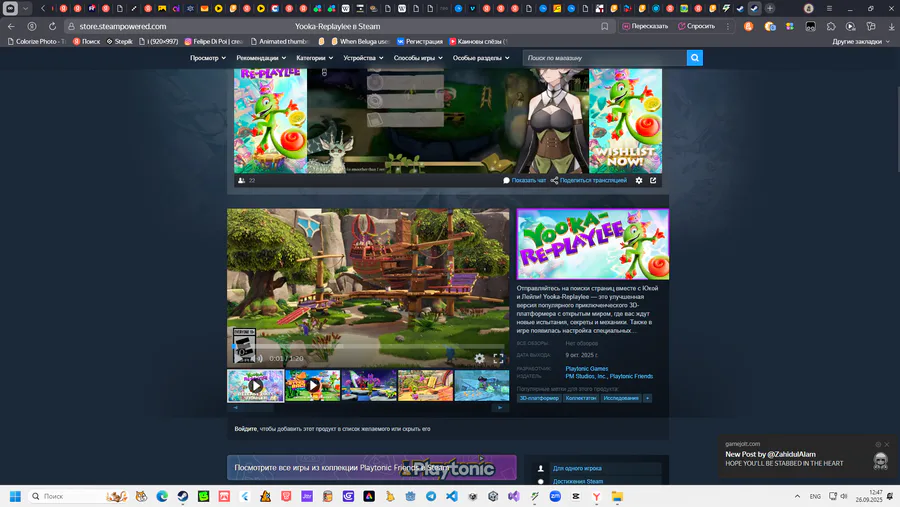The width and height of the screenshot is (900, 507).
Task: Select the Исследования tag
Action: click(621, 398)
